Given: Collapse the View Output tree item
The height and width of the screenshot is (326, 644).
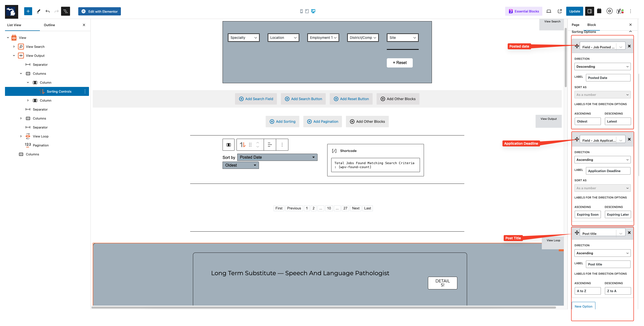Looking at the screenshot, I should tap(14, 56).
